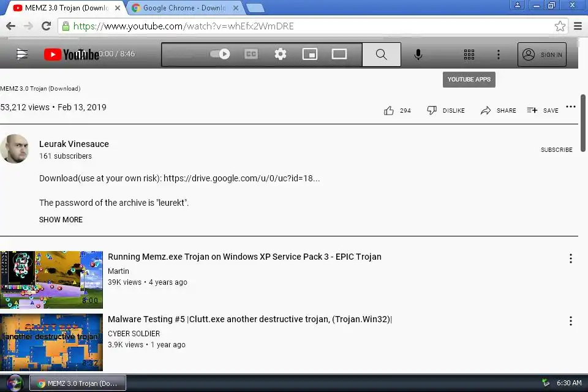Toggle closed captions (CC)
This screenshot has width=588, height=392.
[251, 54]
